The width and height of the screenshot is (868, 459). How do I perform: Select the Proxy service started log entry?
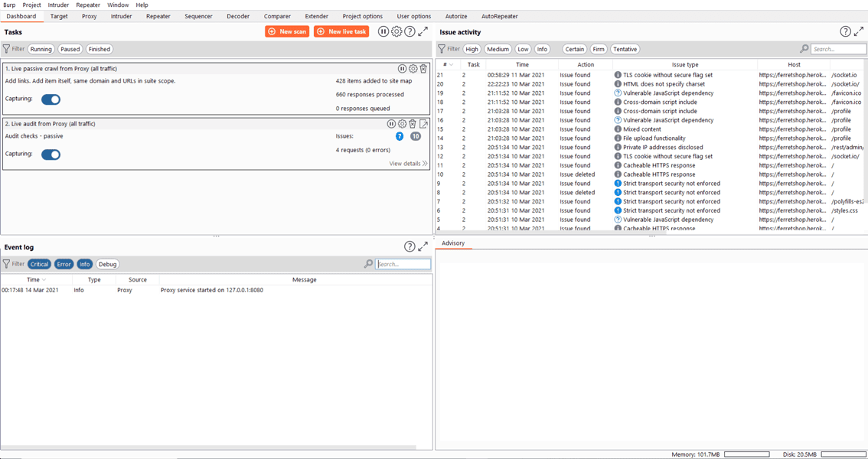tap(216, 290)
